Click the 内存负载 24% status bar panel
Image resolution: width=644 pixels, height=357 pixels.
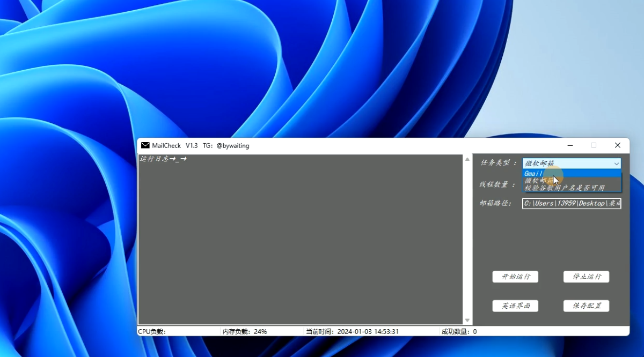click(x=262, y=332)
